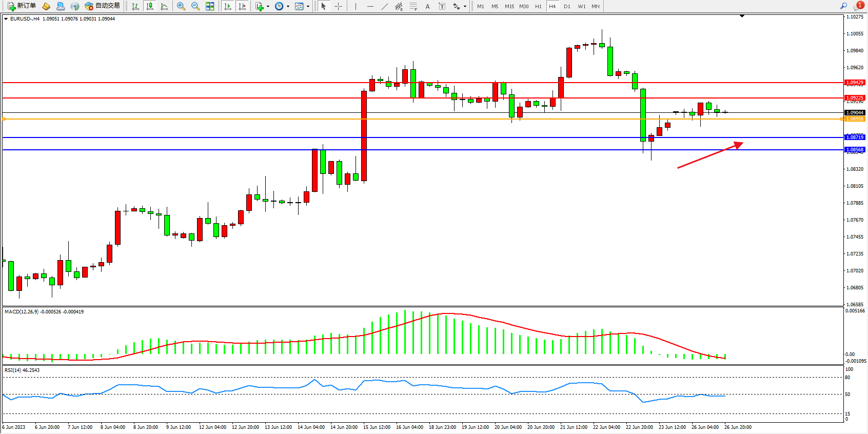The image size is (868, 434).
Task: Open the indicators list dropdown arrow
Action: tap(268, 7)
